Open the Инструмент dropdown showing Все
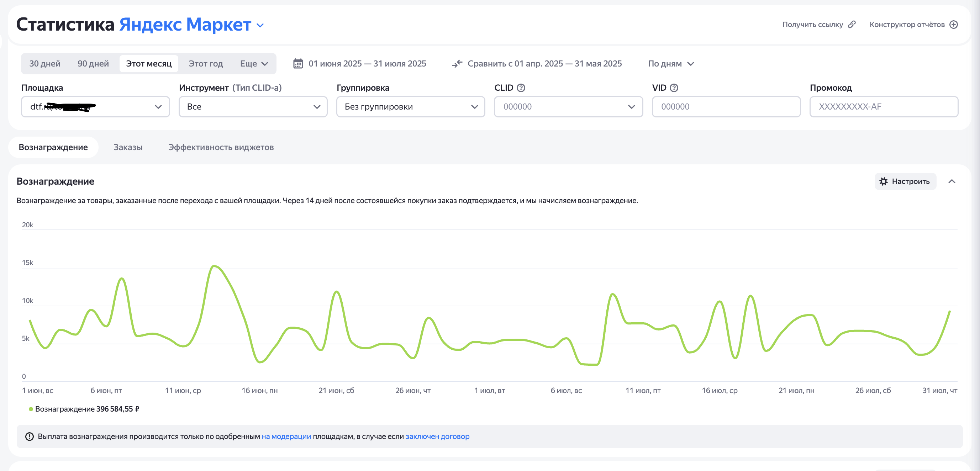The width and height of the screenshot is (980, 471). tap(253, 106)
